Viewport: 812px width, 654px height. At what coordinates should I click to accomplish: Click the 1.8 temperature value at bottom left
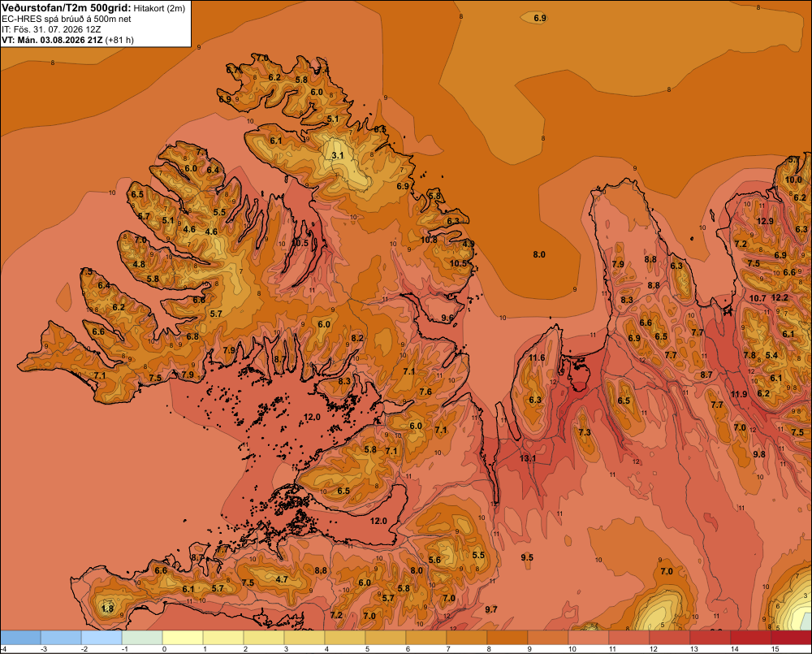pyautogui.click(x=107, y=609)
